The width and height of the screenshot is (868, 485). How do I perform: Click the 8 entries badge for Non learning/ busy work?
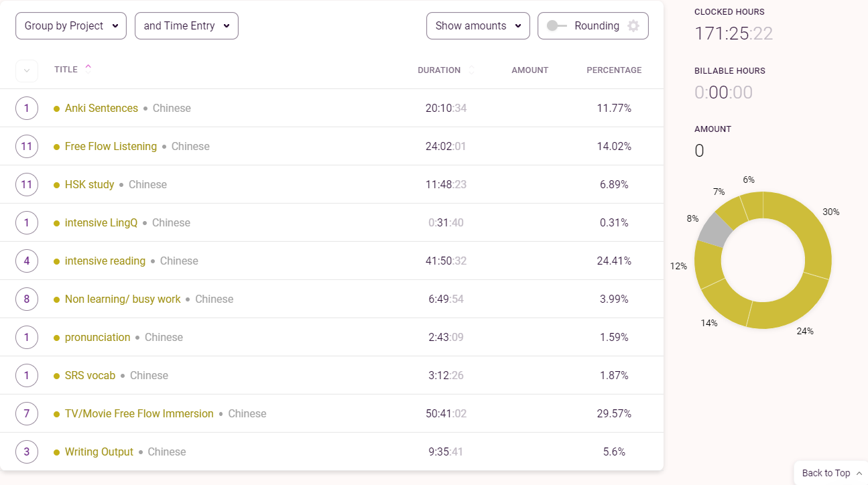click(x=27, y=299)
